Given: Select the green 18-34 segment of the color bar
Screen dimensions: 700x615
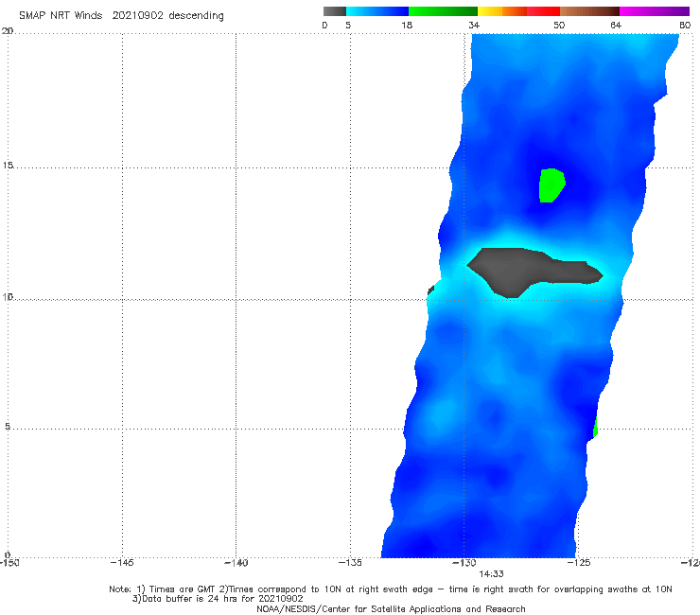Looking at the screenshot, I should tap(443, 11).
